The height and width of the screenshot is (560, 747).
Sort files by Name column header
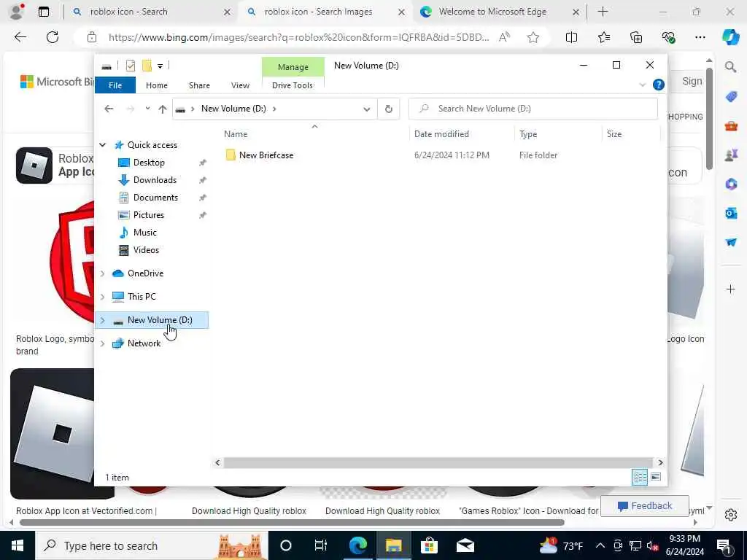[x=236, y=134]
